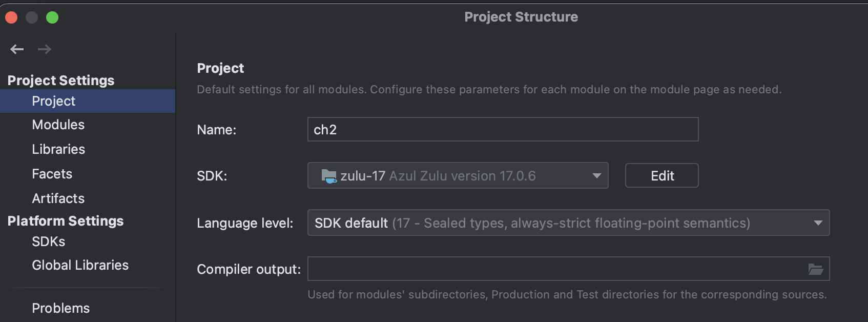Close the Project Structure window

tap(11, 17)
